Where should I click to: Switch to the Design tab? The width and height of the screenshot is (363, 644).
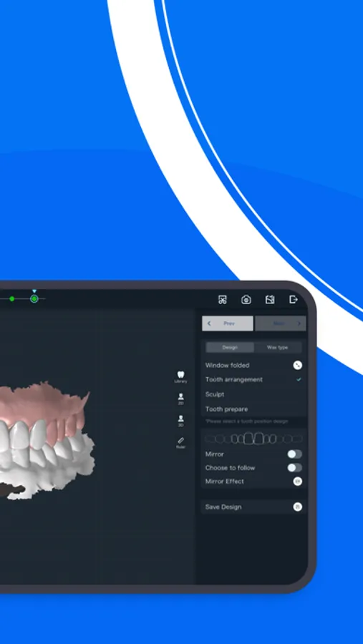230,348
